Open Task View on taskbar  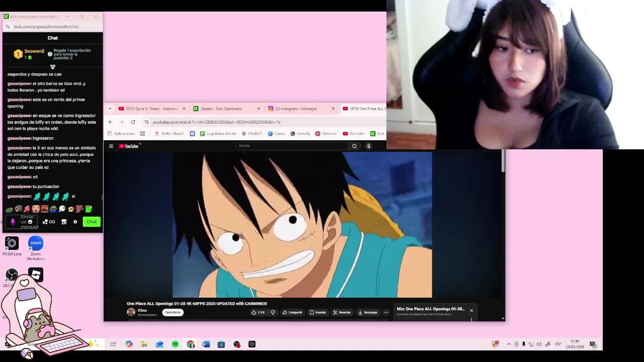[x=113, y=344]
